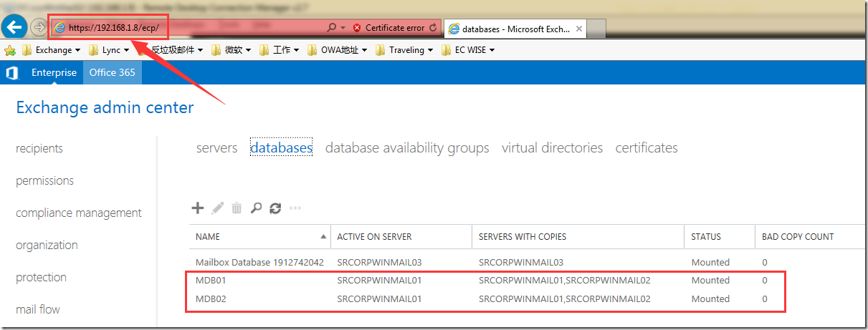Viewport: 868px width, 330px height.
Task: Click the plus icon to add database
Action: tap(198, 208)
